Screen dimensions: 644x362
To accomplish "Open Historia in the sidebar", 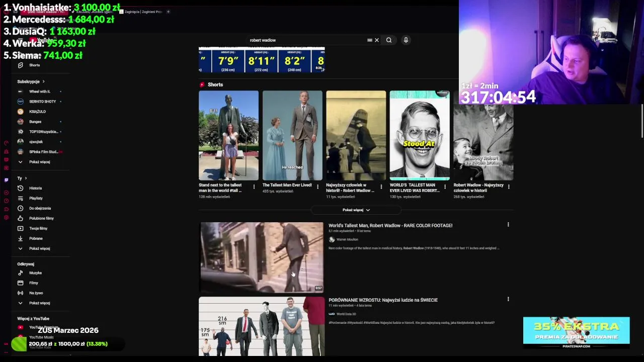I will coord(35,188).
